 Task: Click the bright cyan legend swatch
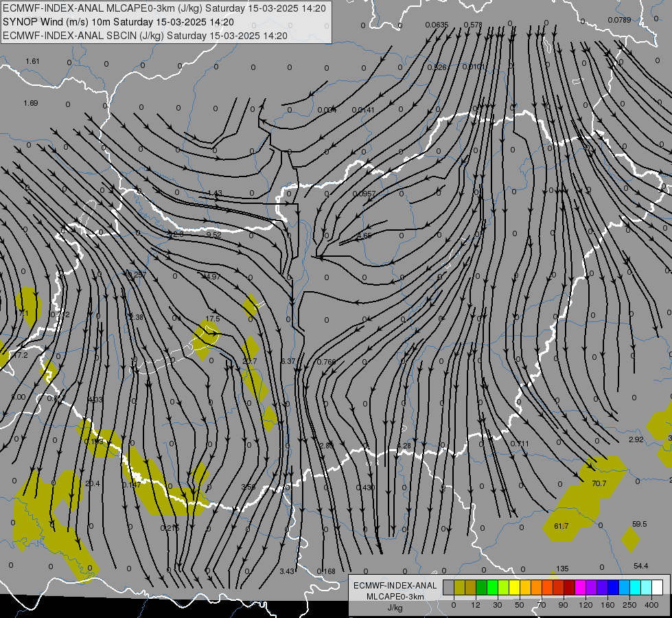[636, 587]
